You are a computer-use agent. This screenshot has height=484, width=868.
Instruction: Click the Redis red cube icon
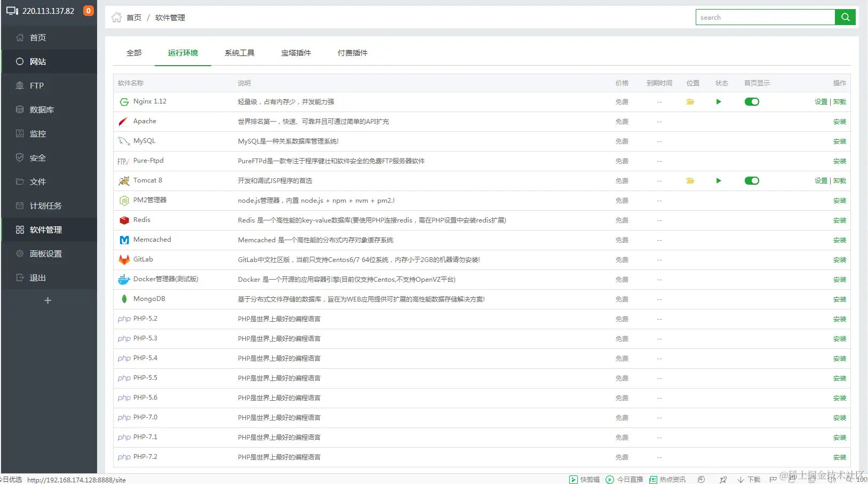coord(124,220)
